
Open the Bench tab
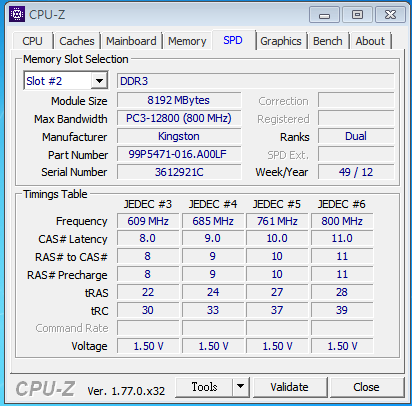click(x=328, y=41)
